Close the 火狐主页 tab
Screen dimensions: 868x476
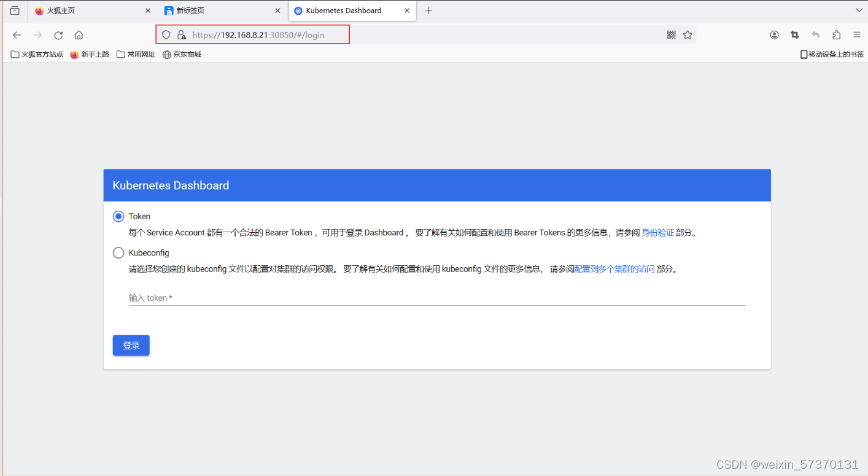point(148,10)
